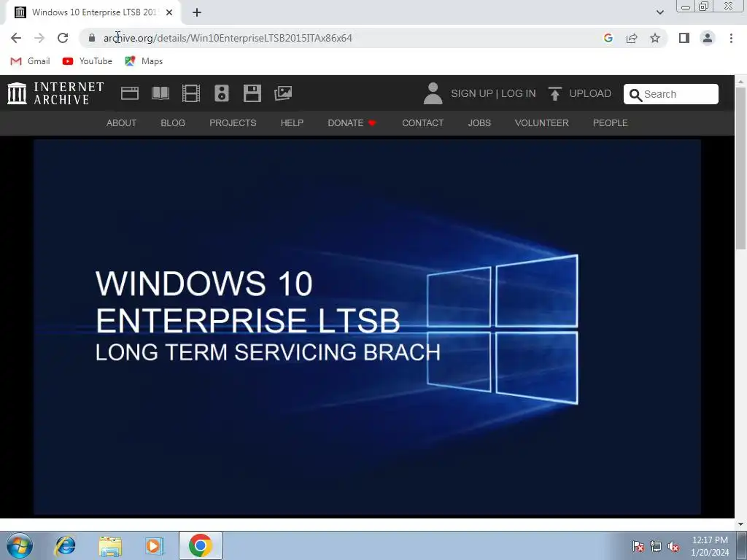Open Maps bookmark

(x=144, y=61)
